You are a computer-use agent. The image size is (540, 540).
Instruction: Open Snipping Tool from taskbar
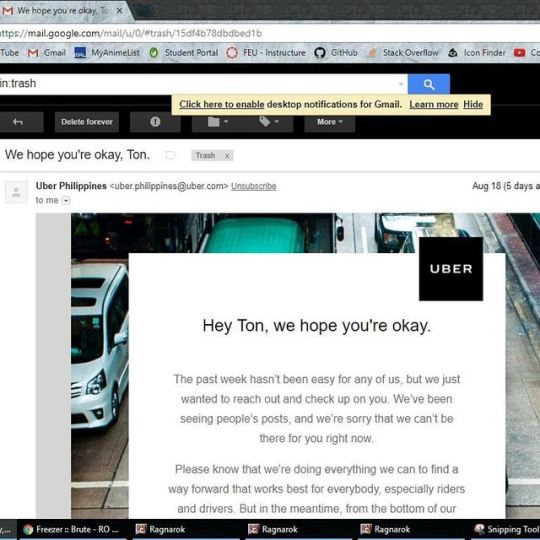click(x=506, y=529)
